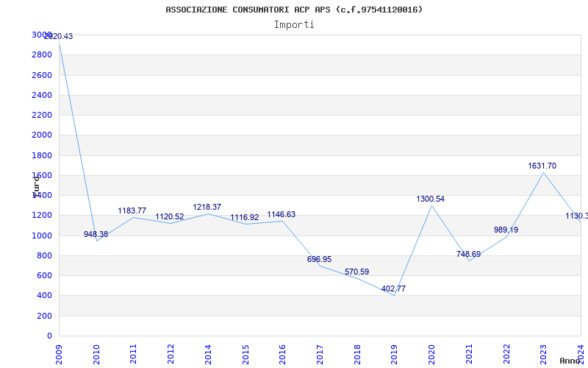Click the 2023 year on the axis
This screenshot has width=588, height=368.
pos(543,355)
